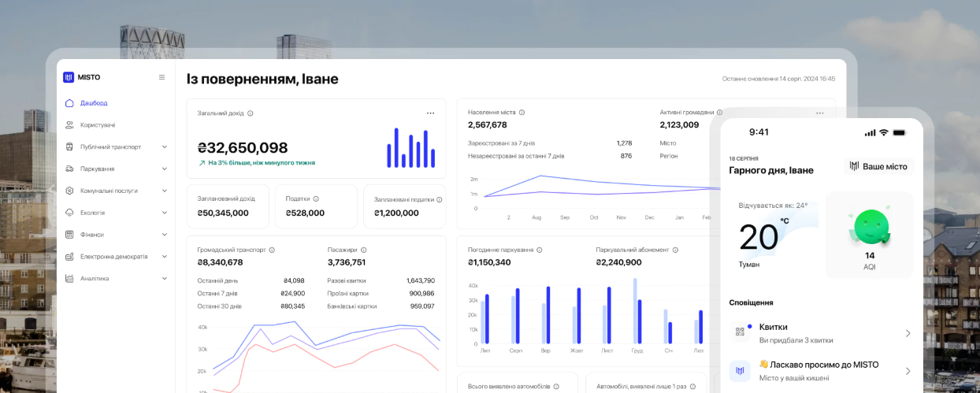Click the На 3% більше trend text
This screenshot has width=980, height=393.
[262, 163]
